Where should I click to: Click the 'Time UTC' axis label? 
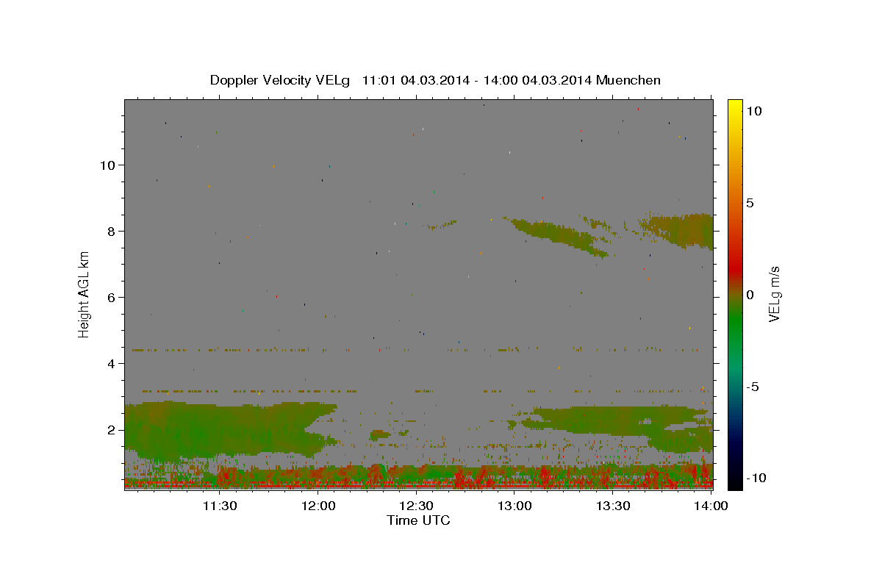click(x=418, y=520)
